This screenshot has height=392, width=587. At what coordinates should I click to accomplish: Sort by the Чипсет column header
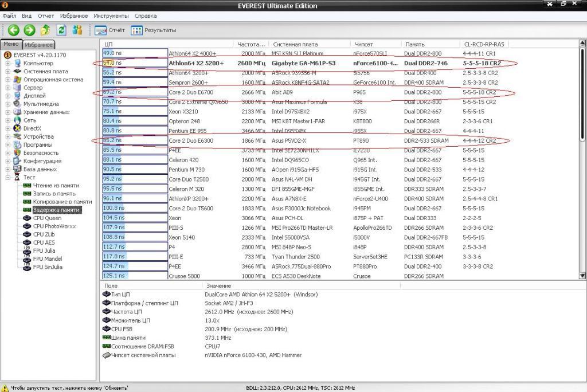(376, 44)
